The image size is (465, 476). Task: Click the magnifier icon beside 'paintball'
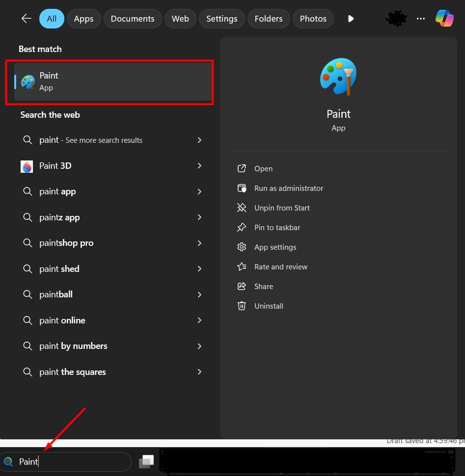coord(27,294)
